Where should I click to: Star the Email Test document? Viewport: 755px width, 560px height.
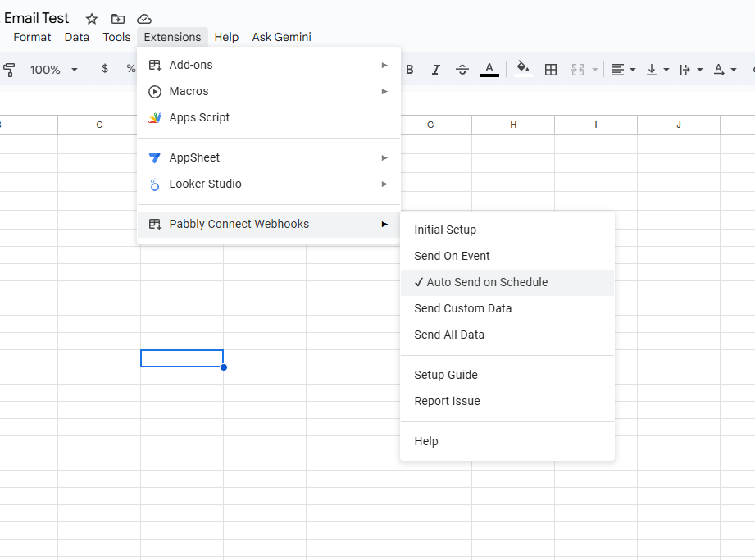click(92, 19)
